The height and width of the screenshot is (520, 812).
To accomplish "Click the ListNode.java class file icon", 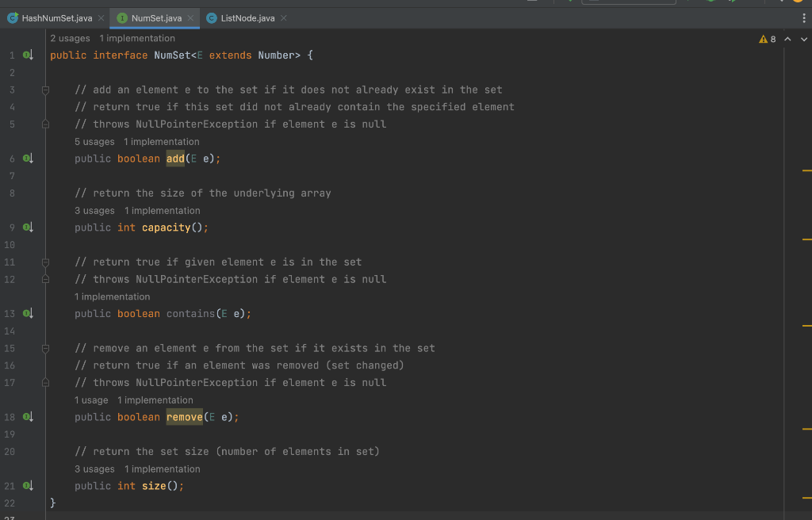I will tap(211, 18).
